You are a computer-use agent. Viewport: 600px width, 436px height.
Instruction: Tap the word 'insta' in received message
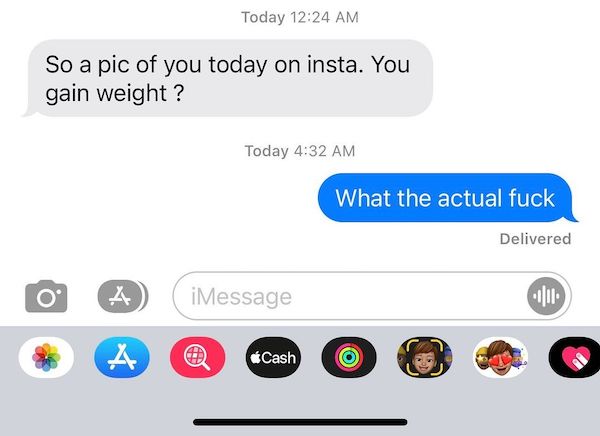(x=335, y=64)
